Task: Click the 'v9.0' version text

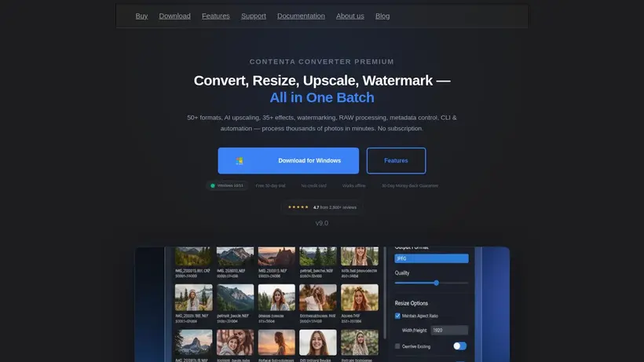Action: coord(321,223)
